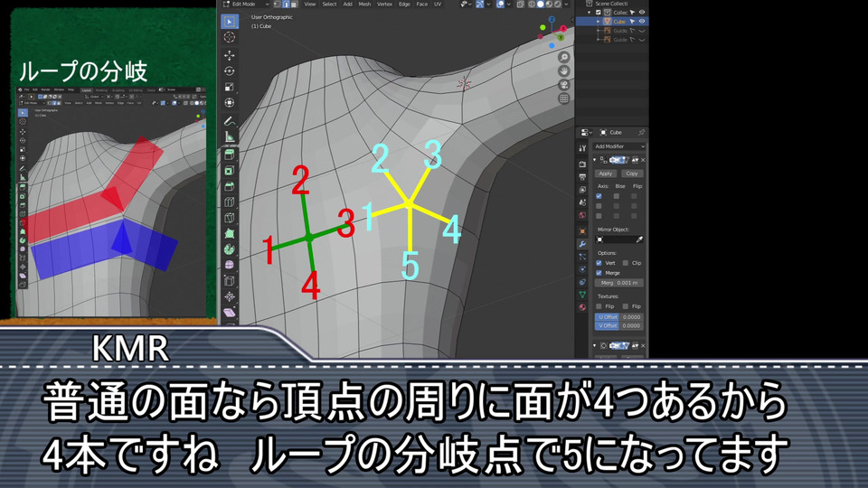Select the Bevel tool
This screenshot has height=488, width=868.
(x=229, y=186)
